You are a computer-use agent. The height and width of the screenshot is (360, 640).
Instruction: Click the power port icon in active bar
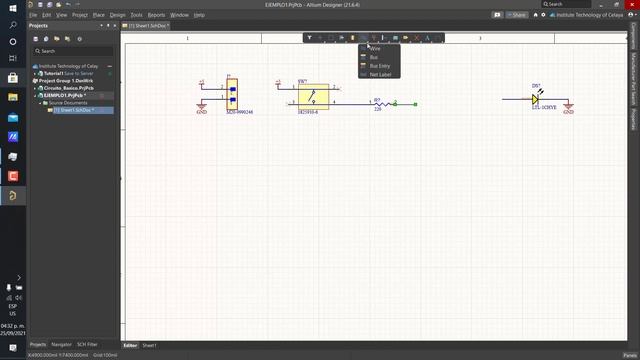click(374, 38)
